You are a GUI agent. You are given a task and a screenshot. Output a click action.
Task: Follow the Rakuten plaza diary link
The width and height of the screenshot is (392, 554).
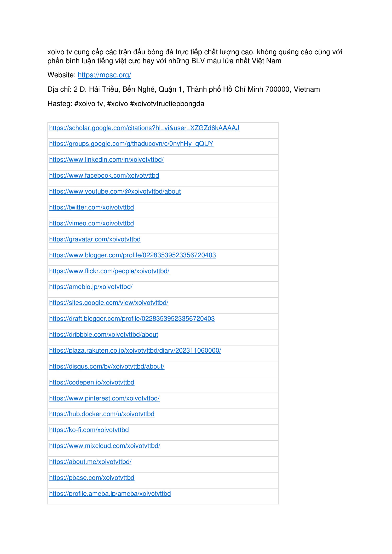[135, 351]
